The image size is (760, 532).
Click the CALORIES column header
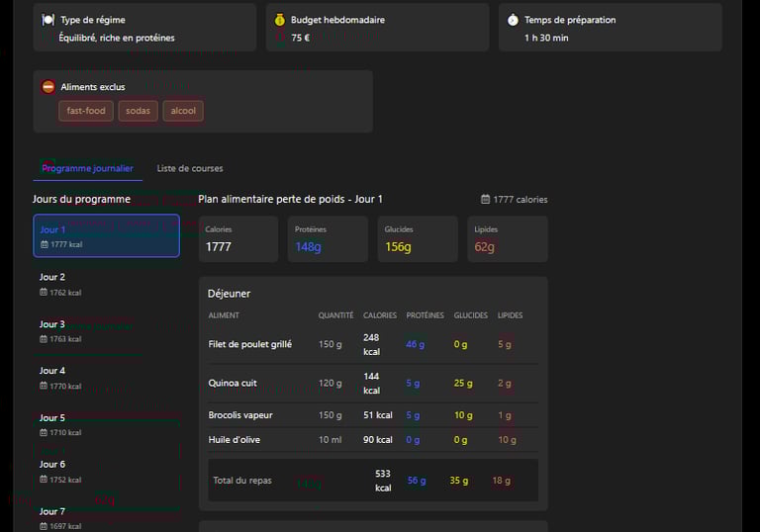point(380,315)
